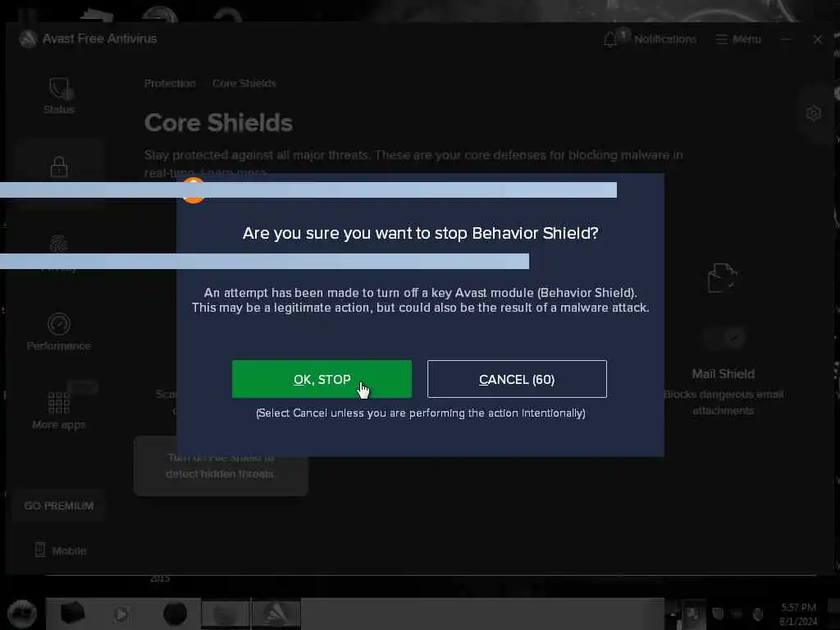The width and height of the screenshot is (840, 630).
Task: Minimize the Avast window
Action: (787, 39)
